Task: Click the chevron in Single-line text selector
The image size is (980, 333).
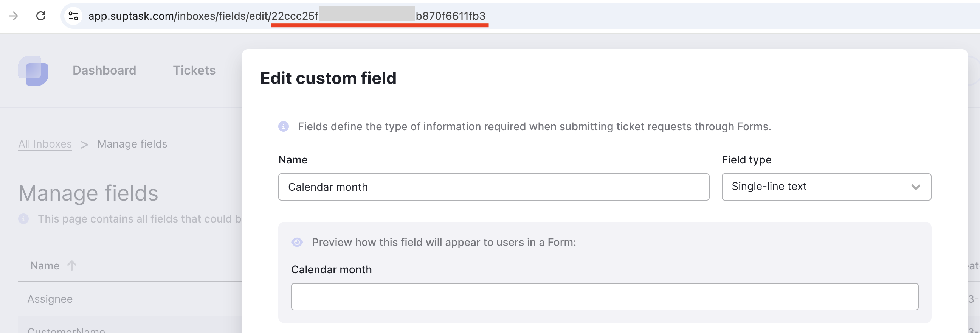Action: (915, 187)
